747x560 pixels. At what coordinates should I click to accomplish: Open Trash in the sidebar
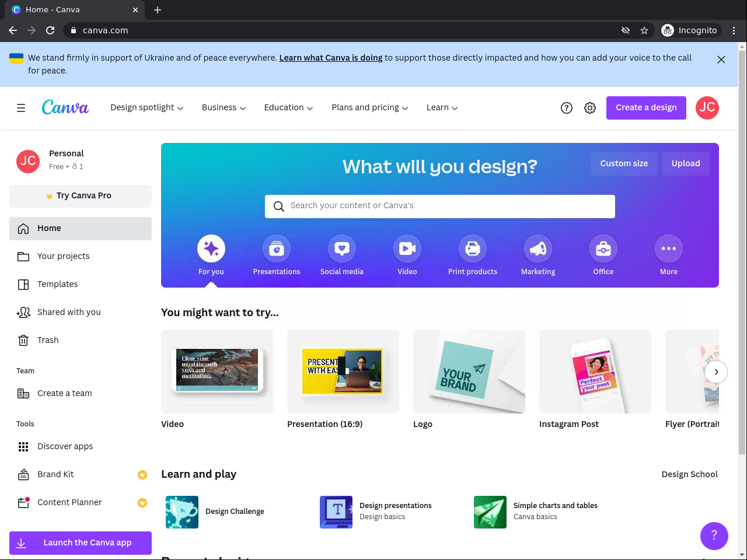(x=81, y=341)
